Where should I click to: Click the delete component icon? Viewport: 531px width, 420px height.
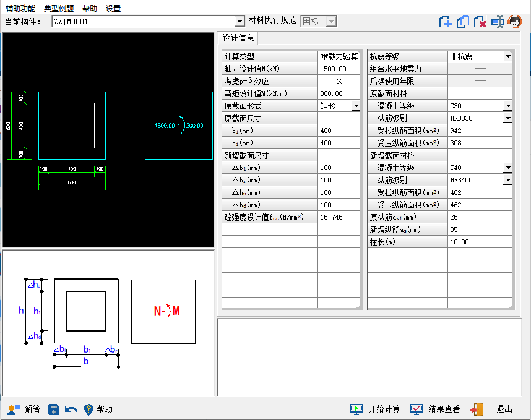click(x=480, y=22)
